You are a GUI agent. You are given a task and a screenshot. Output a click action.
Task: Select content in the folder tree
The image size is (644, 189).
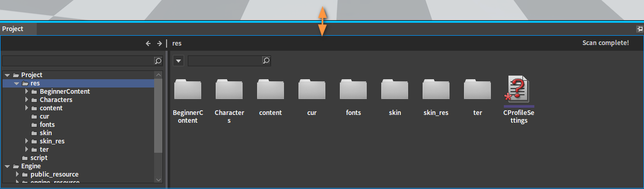51,108
